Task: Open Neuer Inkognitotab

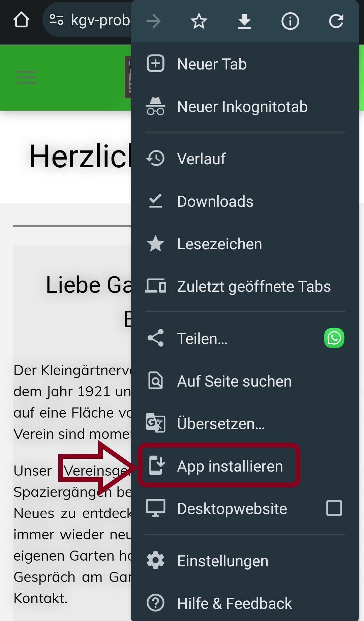Action: tap(245, 107)
